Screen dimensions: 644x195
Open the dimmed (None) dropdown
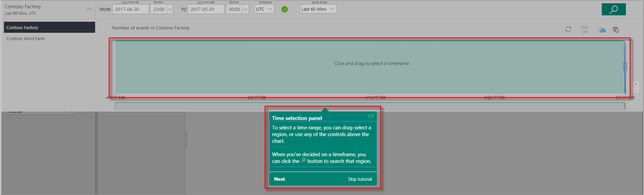(41, 112)
